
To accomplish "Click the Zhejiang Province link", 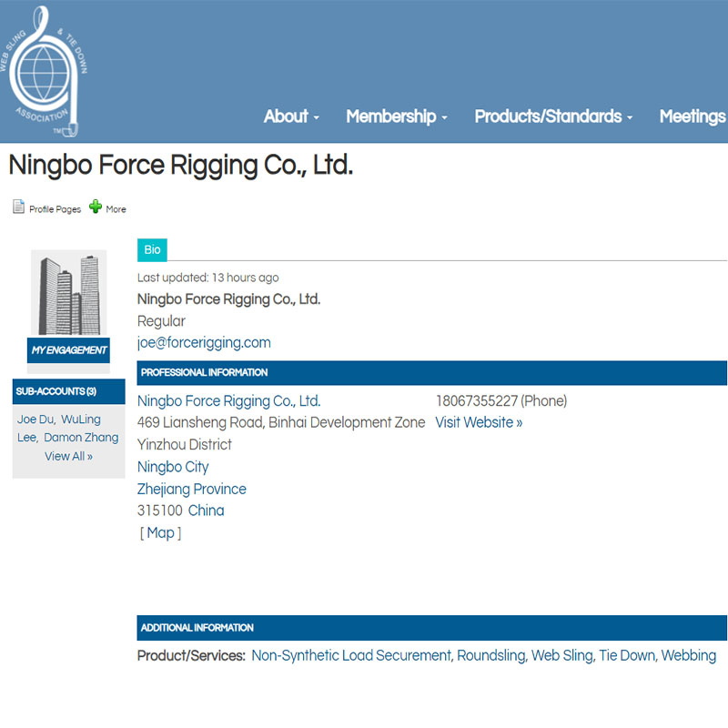I will 191,489.
